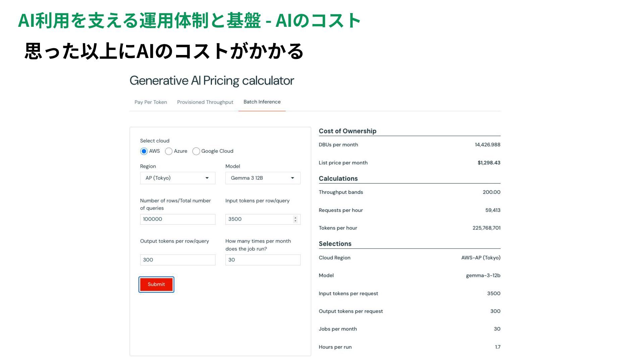Viewport: 644px width, 362px height.
Task: Click the DBUs per month value
Action: (487, 145)
